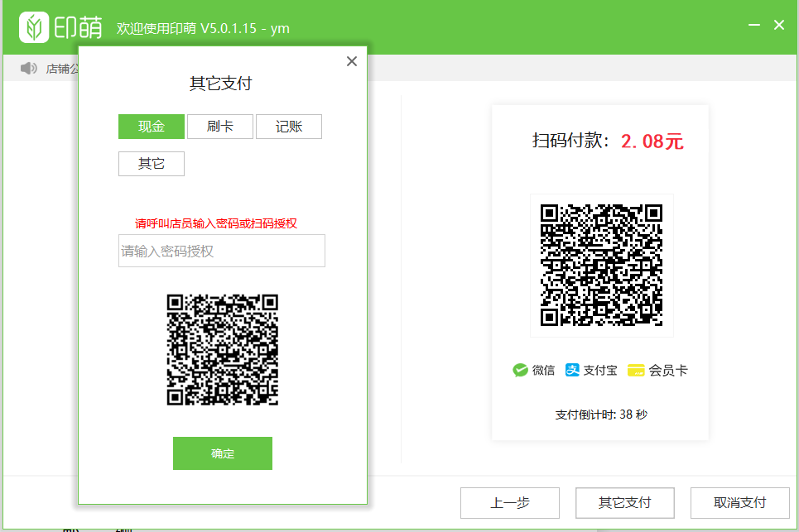The image size is (799, 532).
Task: Click the member card (会员卡) icon
Action: click(x=636, y=370)
